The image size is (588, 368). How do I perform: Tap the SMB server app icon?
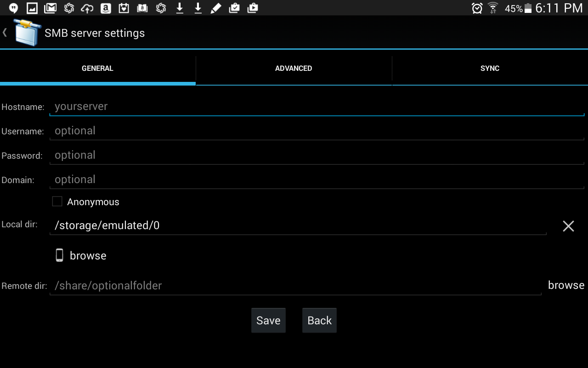[28, 32]
